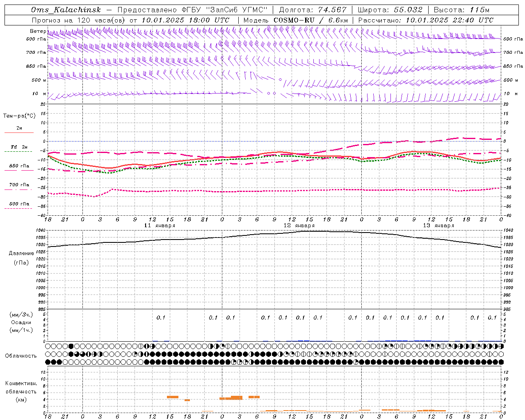
Task: Click the Ветер wind panel label
Action: click(38, 31)
